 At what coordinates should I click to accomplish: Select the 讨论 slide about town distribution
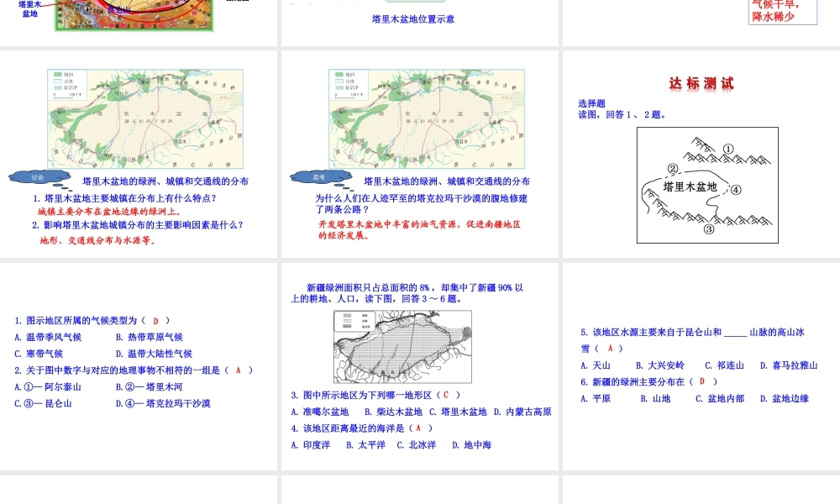pyautogui.click(x=139, y=154)
